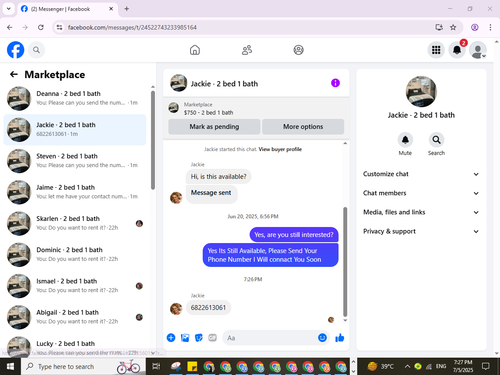500x375 pixels.
Task: Open the Friends icon in top navigation
Action: click(247, 50)
